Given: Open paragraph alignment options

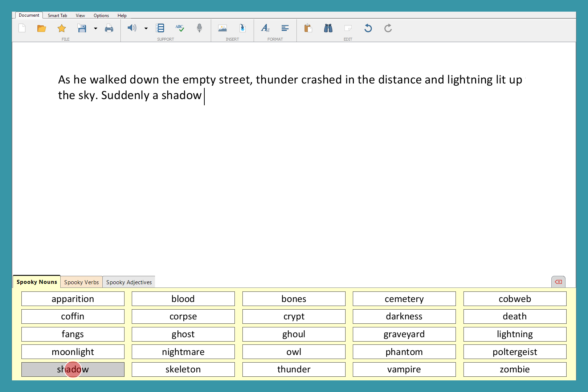Looking at the screenshot, I should point(285,28).
